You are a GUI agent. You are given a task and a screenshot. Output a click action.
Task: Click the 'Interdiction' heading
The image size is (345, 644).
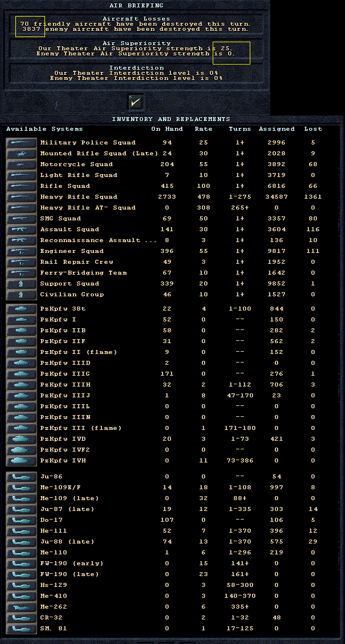[136, 68]
